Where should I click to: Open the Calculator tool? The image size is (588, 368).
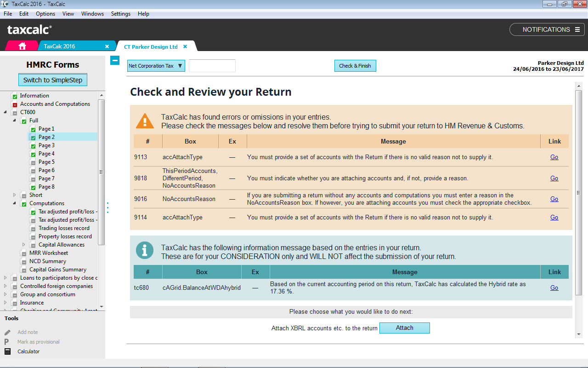click(7, 351)
